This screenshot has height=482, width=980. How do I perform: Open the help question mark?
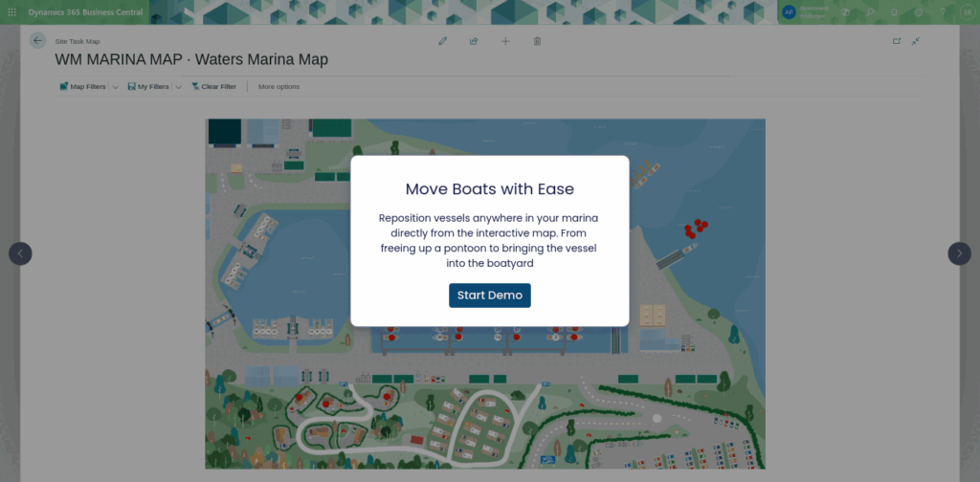coord(943,11)
